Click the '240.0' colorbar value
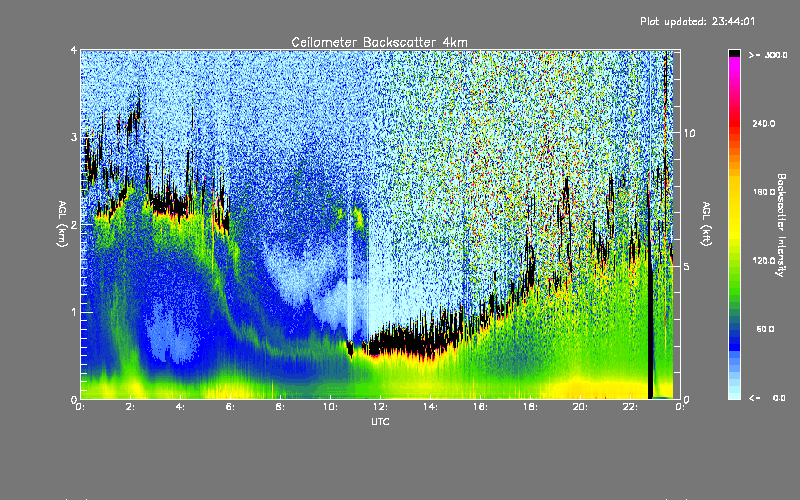Image resolution: width=800 pixels, height=500 pixels. pos(764,123)
